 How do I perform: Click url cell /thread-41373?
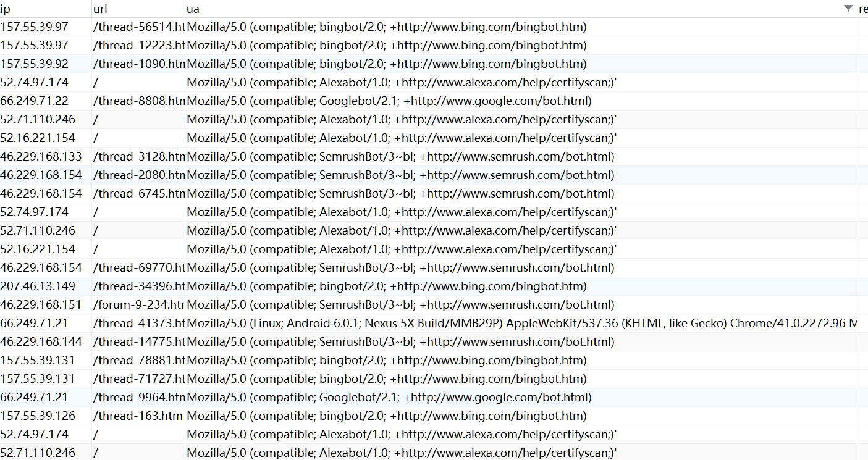click(x=138, y=324)
